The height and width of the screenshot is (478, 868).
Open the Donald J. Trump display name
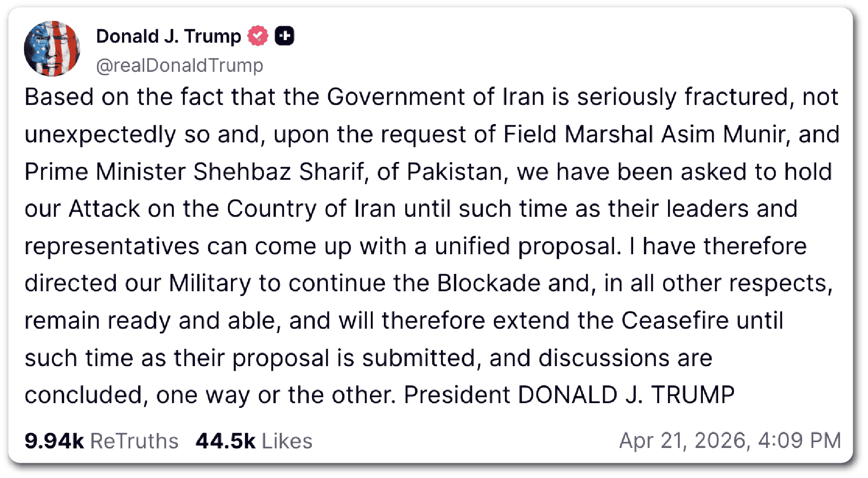168,36
